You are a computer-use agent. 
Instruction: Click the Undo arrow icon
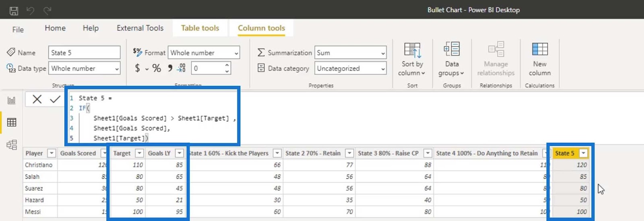tap(30, 10)
